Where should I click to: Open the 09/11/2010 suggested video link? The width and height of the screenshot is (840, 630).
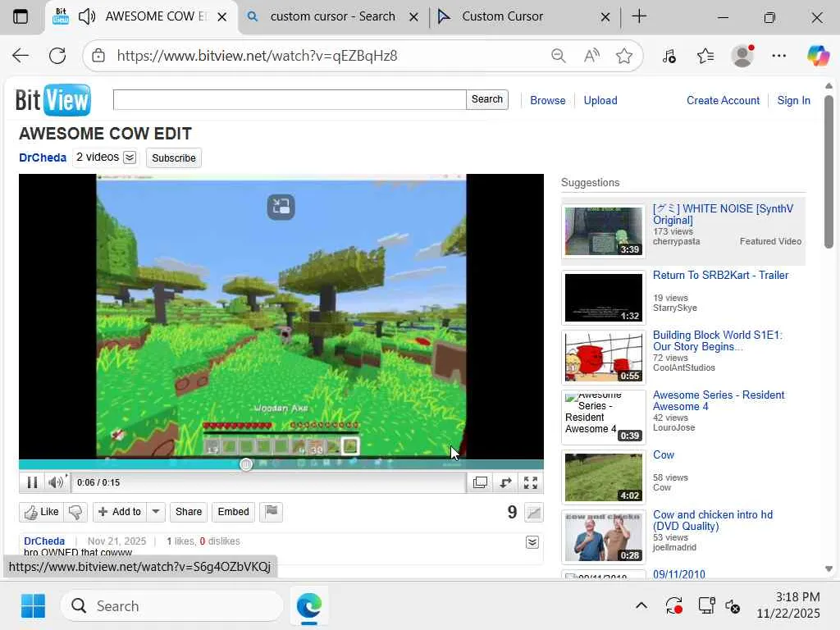point(678,574)
